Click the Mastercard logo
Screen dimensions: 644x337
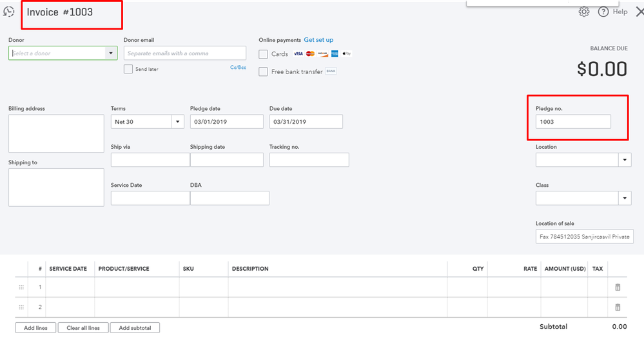tap(310, 53)
